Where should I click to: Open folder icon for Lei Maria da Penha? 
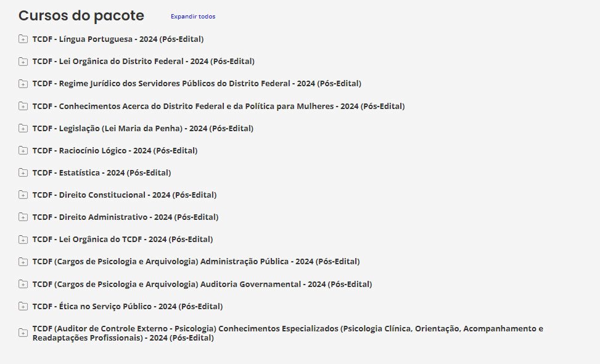(23, 129)
